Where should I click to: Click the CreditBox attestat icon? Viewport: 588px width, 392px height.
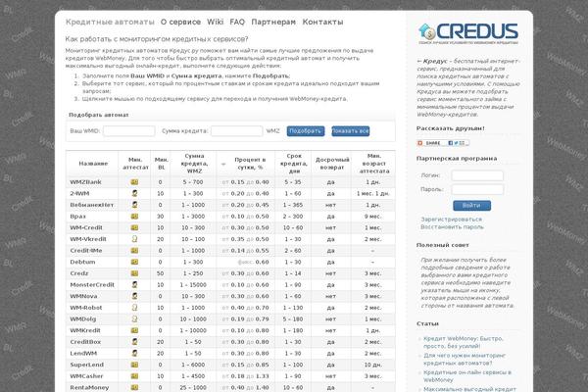(x=134, y=342)
